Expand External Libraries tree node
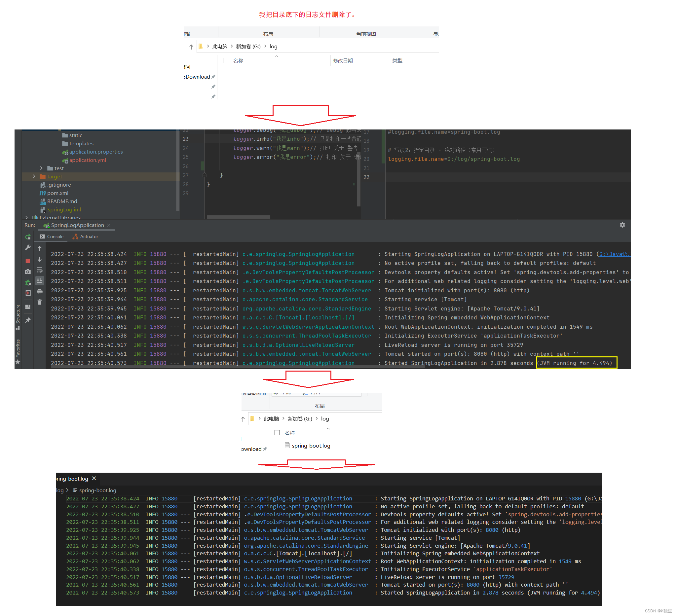This screenshot has height=616, width=677. click(26, 218)
